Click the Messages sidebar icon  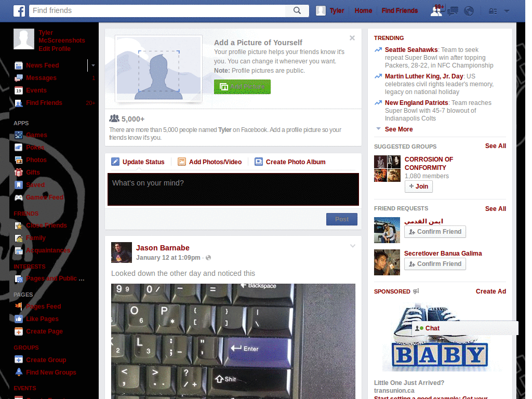tap(19, 78)
